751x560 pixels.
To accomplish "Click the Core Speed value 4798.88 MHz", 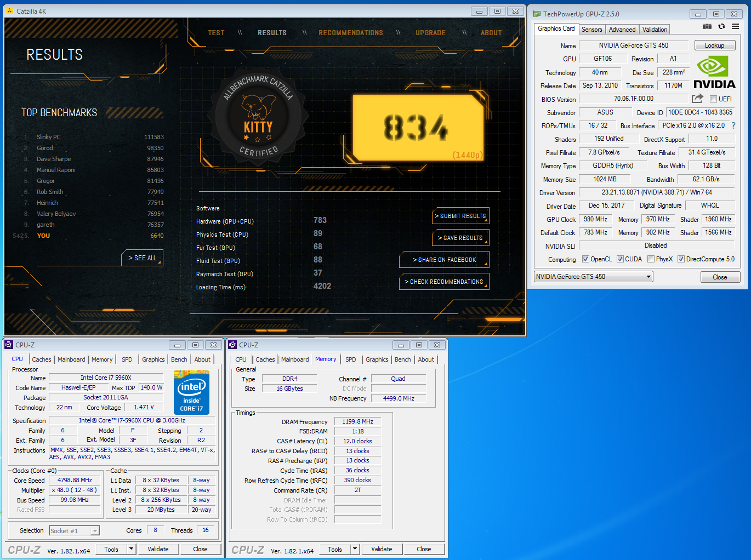I will tap(75, 480).
